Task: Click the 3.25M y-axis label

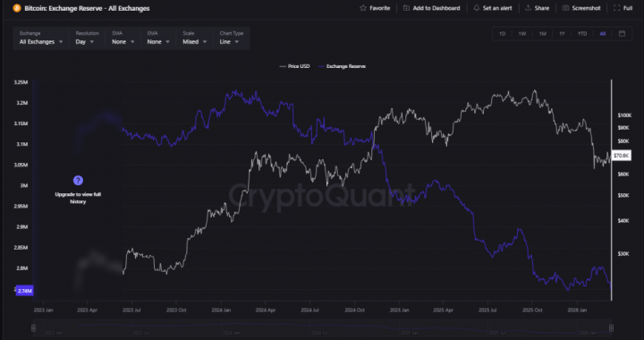Action: pyautogui.click(x=21, y=82)
